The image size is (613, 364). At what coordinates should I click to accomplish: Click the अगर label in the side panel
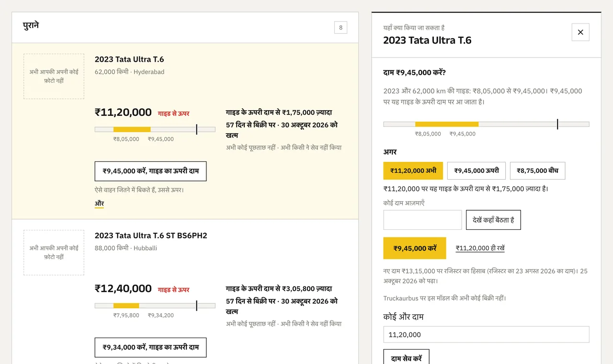(390, 152)
